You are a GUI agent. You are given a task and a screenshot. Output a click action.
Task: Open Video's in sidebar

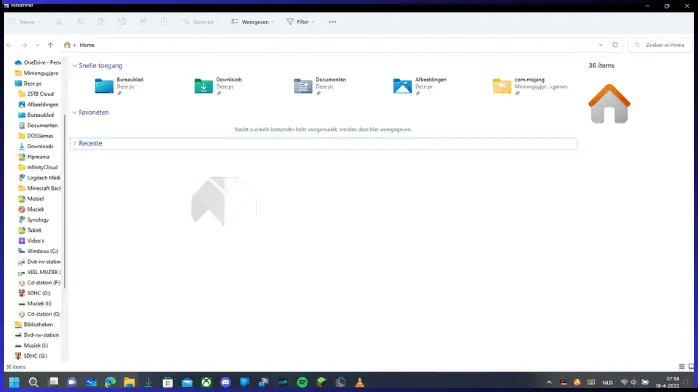(31, 241)
